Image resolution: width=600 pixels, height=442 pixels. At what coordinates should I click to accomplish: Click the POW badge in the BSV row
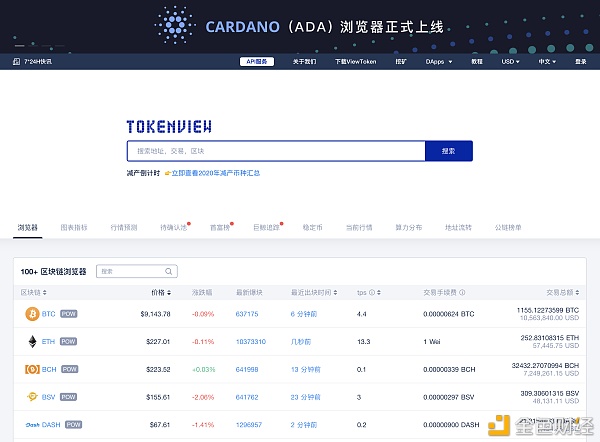[68, 397]
